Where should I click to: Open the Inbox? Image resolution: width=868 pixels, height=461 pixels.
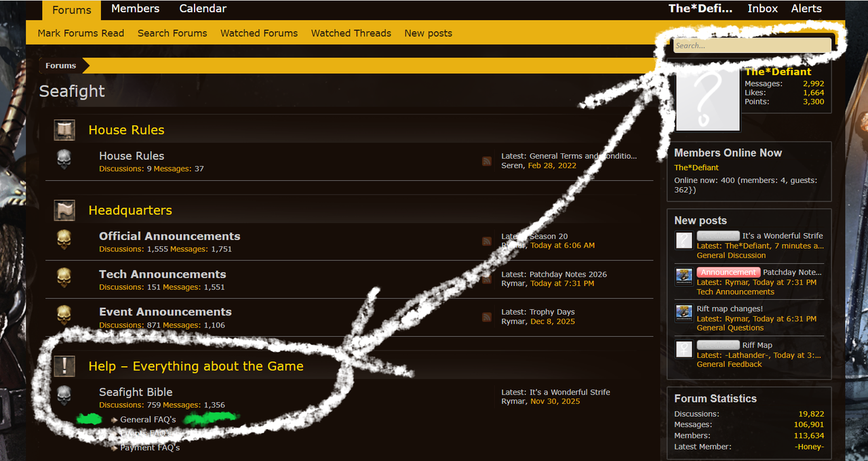click(x=763, y=9)
